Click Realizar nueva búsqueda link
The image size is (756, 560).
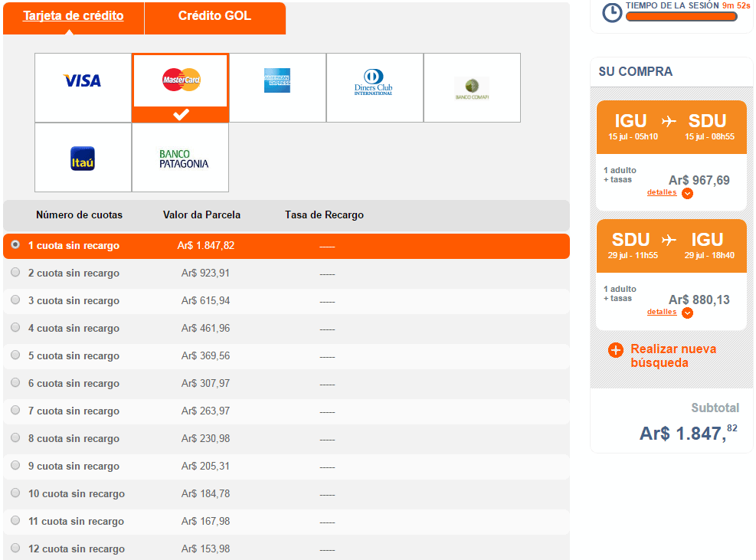673,355
